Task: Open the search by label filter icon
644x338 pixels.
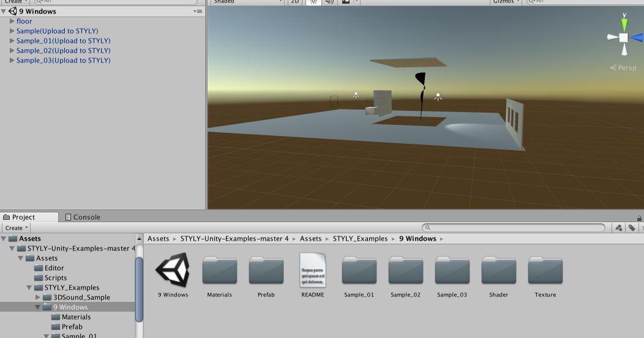Action: pyautogui.click(x=632, y=228)
